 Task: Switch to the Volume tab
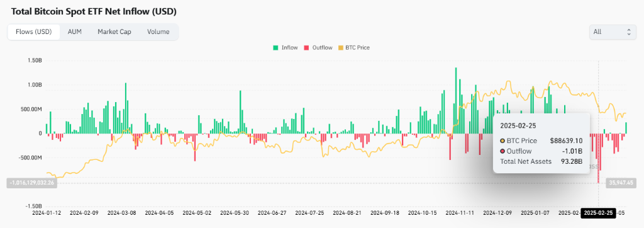click(158, 31)
